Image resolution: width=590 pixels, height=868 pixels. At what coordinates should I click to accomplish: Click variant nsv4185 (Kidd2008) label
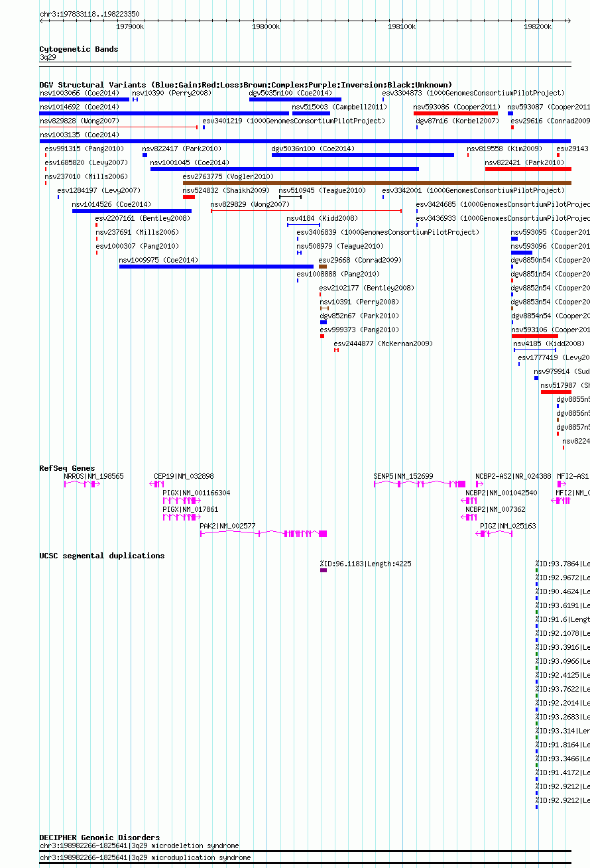[x=549, y=343]
